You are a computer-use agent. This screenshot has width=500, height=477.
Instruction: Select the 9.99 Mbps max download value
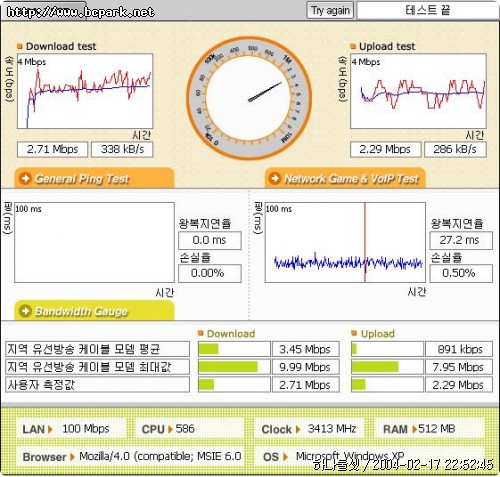(306, 367)
